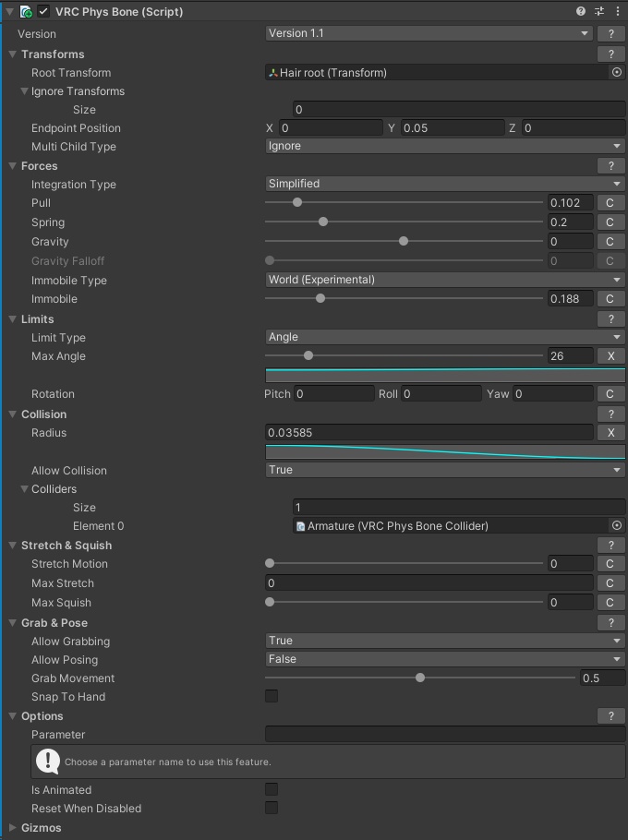
Task: Click the Root Transform object picker icon
Action: [617, 72]
